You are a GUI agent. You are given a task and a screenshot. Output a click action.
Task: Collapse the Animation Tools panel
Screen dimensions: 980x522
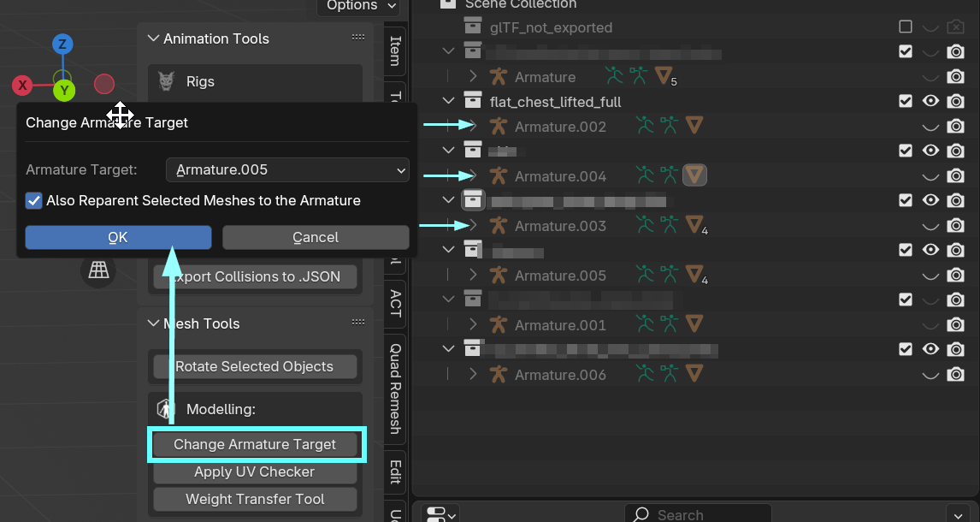154,39
